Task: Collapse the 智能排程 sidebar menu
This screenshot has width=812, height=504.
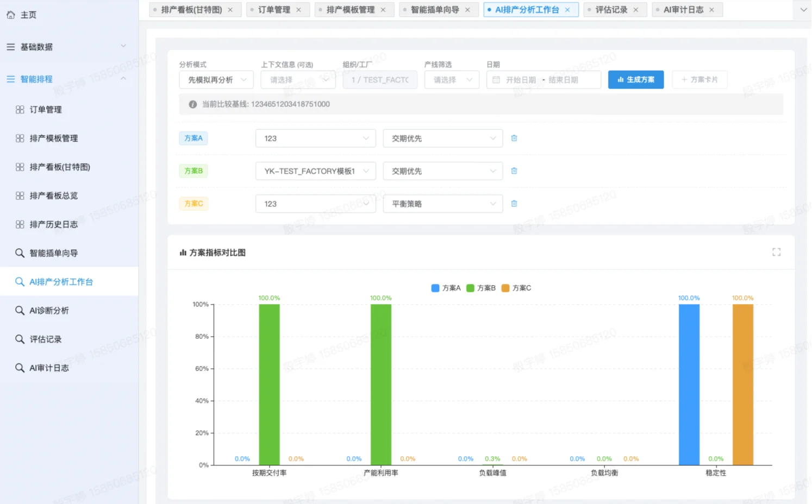Action: tap(123, 79)
